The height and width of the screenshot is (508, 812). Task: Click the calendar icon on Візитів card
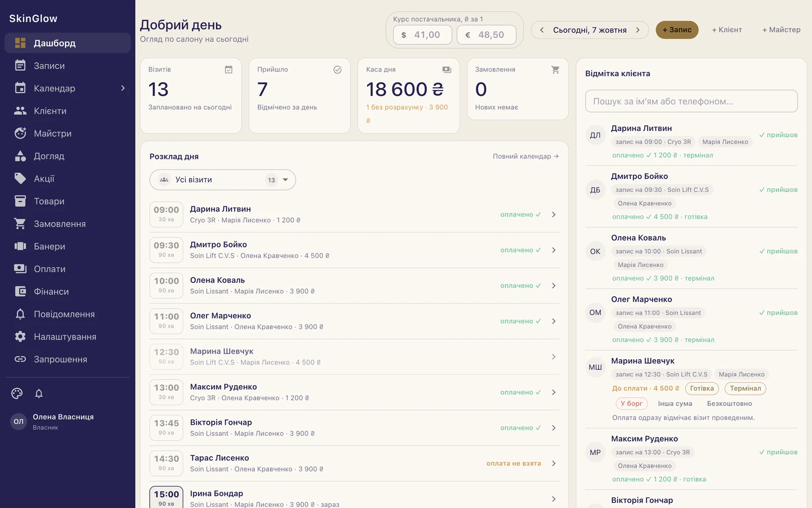point(229,70)
